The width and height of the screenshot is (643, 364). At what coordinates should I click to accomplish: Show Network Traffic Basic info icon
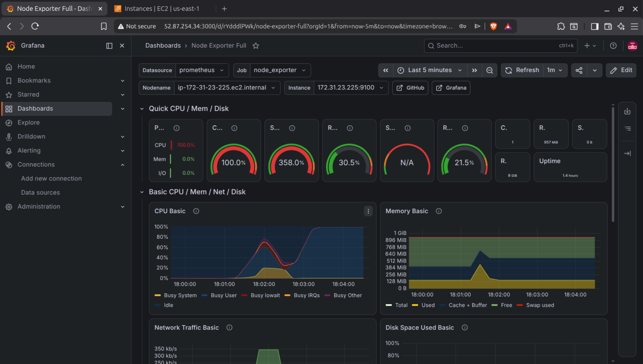pyautogui.click(x=229, y=328)
